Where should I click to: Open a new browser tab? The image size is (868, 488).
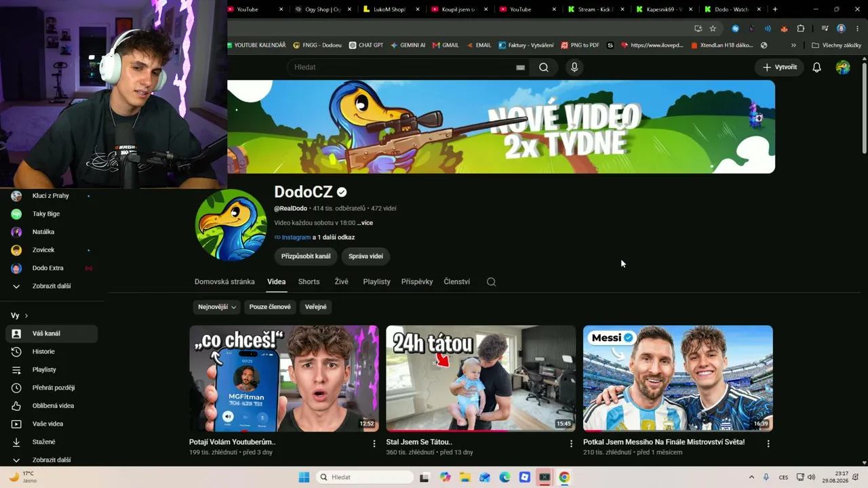pyautogui.click(x=775, y=9)
